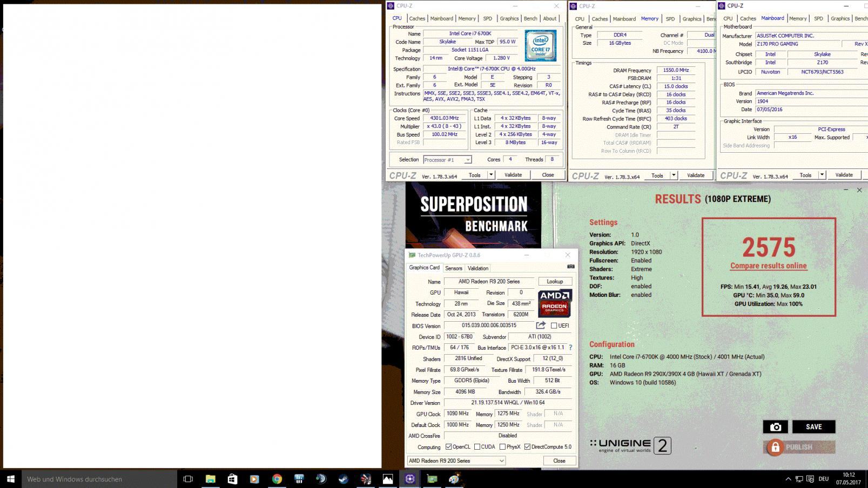Click the Driver Version value 21.19.137.514 WHQL

508,403
